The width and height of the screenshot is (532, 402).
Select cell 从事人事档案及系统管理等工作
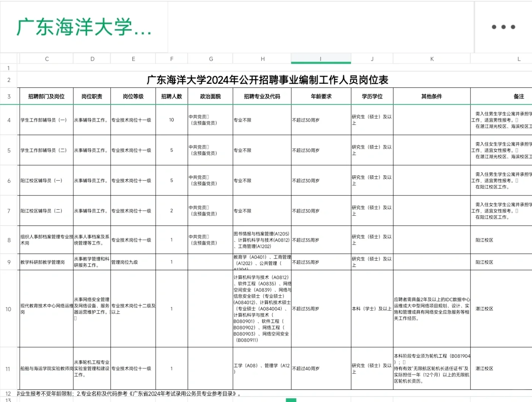coord(92,240)
